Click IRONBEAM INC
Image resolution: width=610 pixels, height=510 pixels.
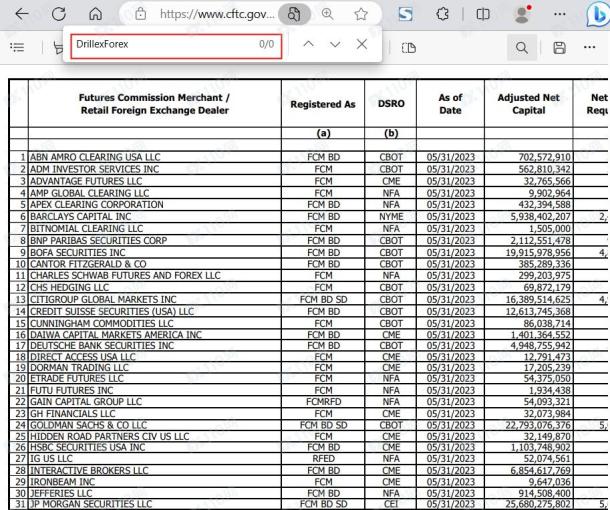point(62,482)
